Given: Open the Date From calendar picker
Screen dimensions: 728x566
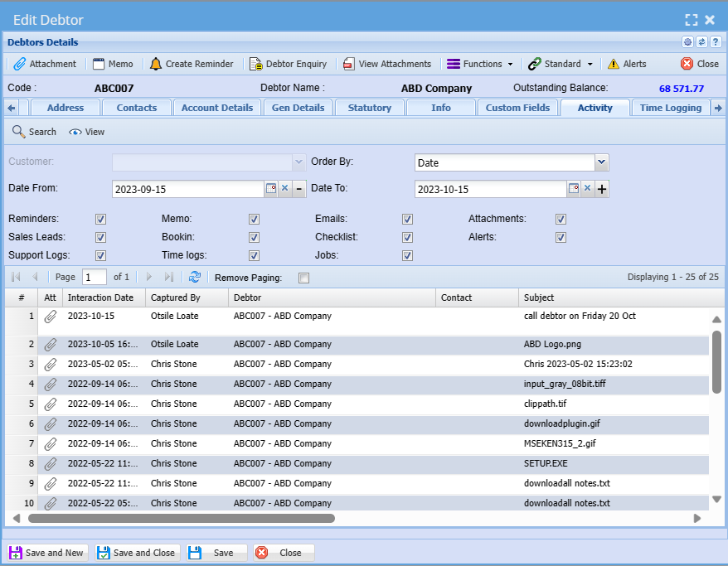Looking at the screenshot, I should (270, 189).
